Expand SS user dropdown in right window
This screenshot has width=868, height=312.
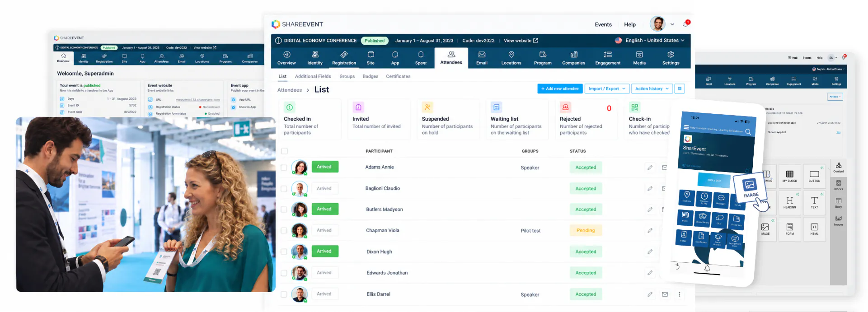(832, 58)
